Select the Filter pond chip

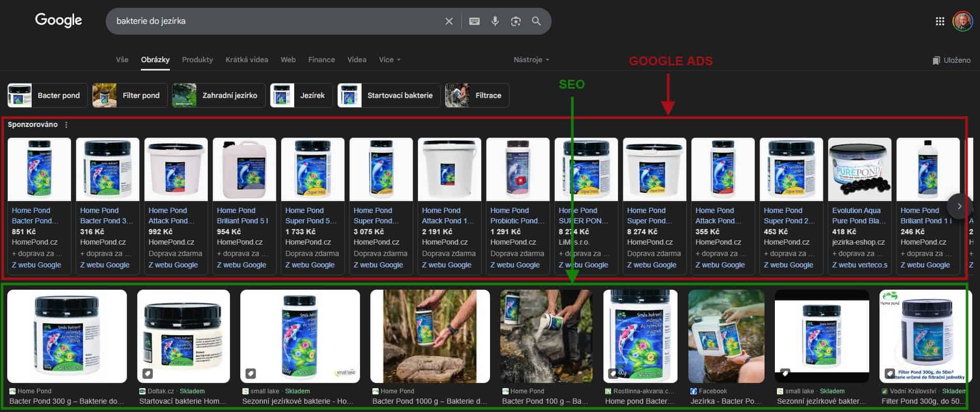coord(129,95)
